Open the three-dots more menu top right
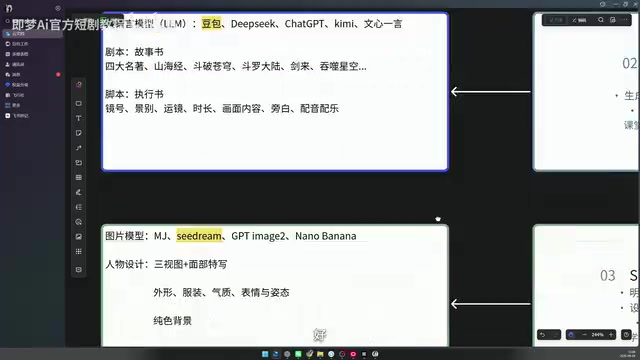The height and width of the screenshot is (360, 640). 624,20
